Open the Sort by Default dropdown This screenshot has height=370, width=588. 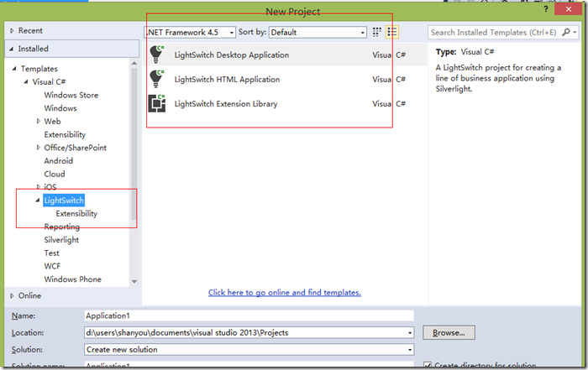(362, 33)
